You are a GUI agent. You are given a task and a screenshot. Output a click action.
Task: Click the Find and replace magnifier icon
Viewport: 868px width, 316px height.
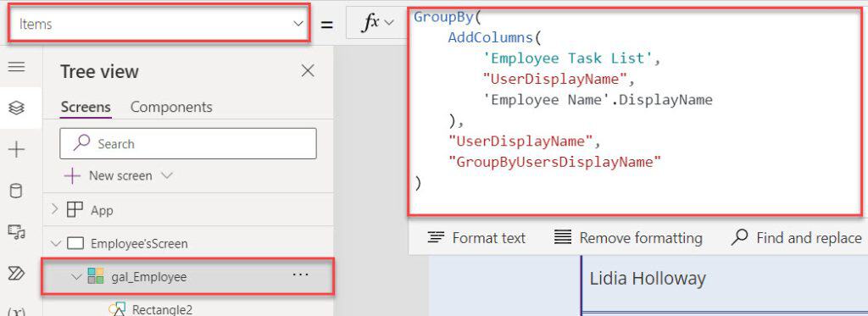point(739,238)
